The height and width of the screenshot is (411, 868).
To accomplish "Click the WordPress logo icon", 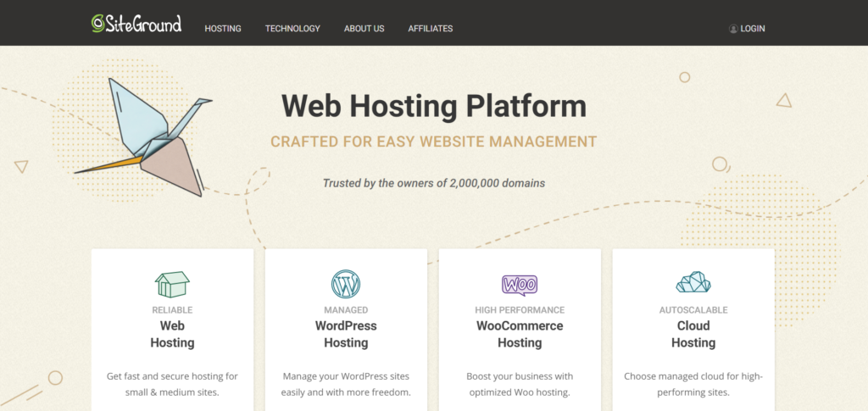I will [346, 285].
